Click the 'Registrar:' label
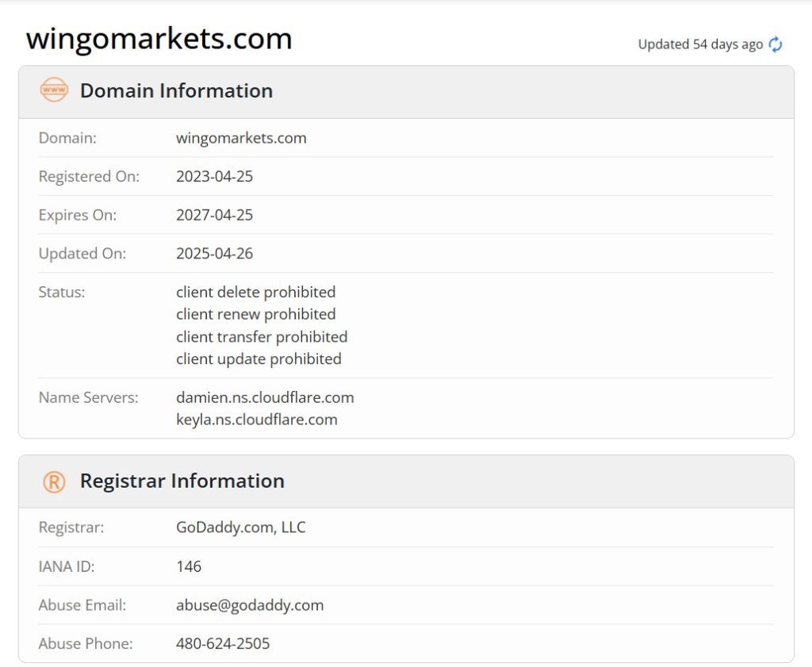812x667 pixels. (x=71, y=527)
